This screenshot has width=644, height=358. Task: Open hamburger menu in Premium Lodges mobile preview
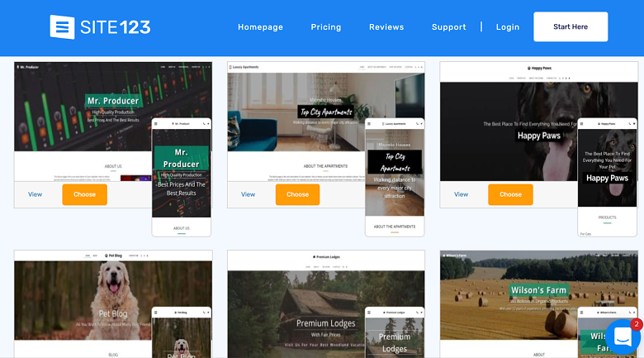[369, 313]
